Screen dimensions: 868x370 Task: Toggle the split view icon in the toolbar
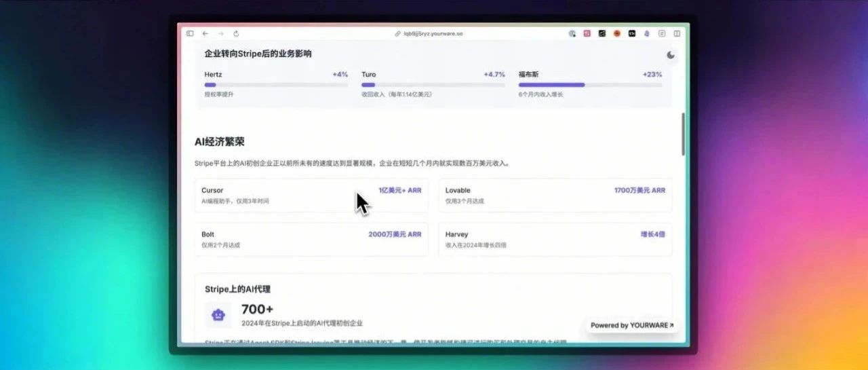click(x=677, y=33)
